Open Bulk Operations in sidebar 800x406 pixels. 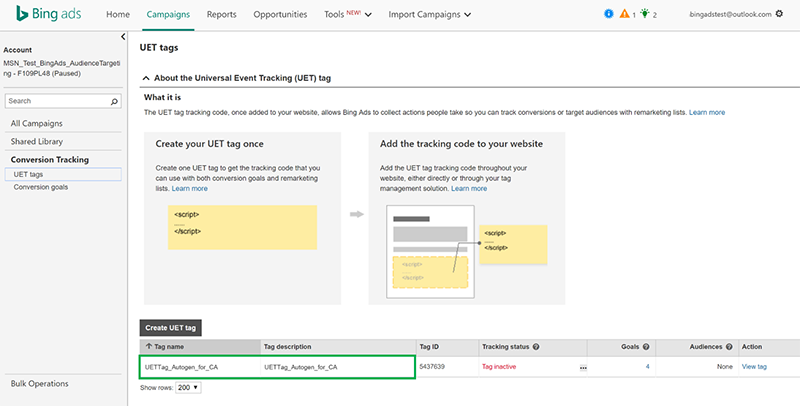point(39,384)
